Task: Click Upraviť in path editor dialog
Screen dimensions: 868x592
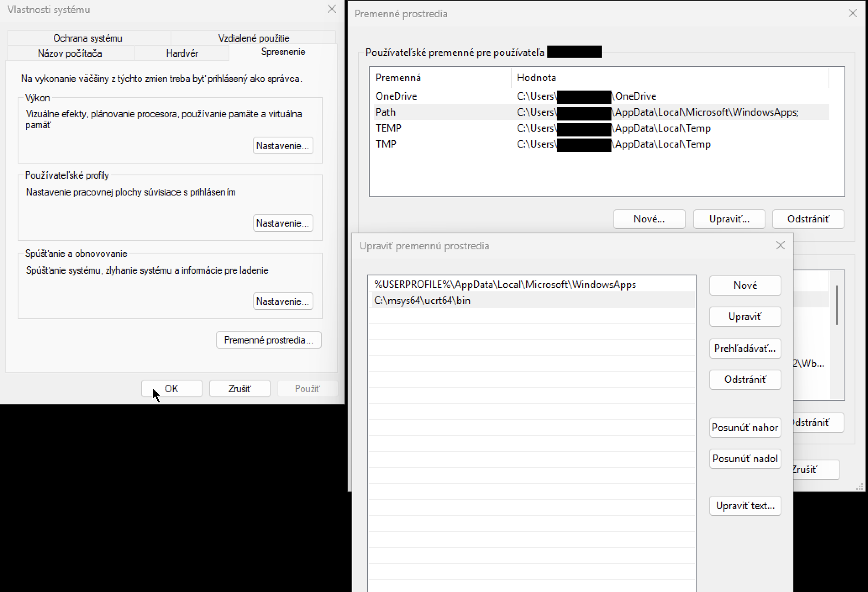Action: click(x=745, y=317)
